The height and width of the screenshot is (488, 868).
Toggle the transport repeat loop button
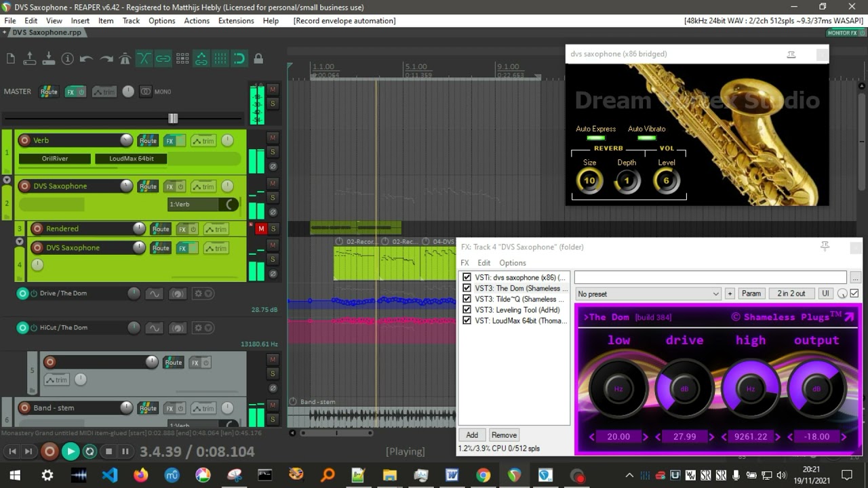90,451
